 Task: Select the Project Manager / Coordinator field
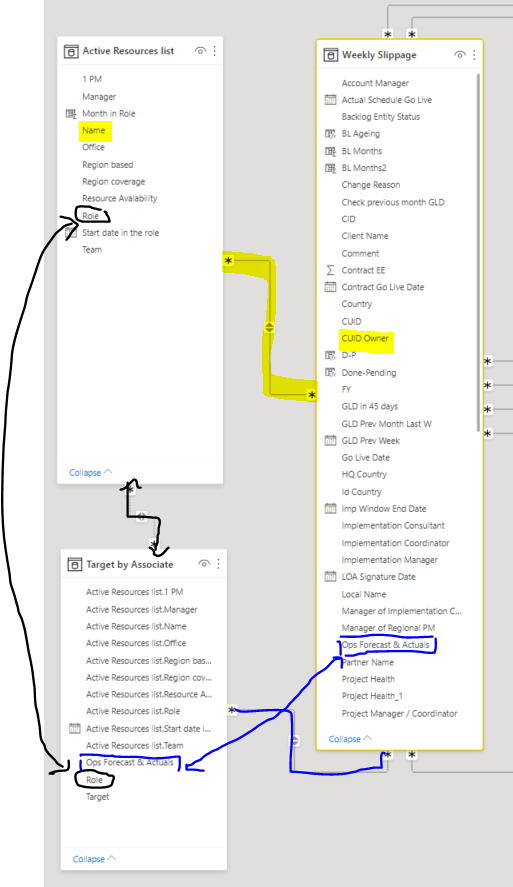click(x=399, y=713)
